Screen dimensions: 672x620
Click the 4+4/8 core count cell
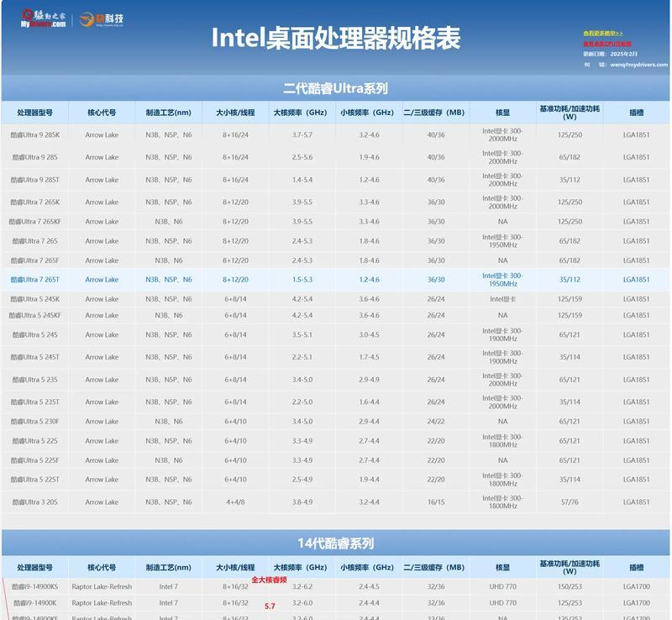click(235, 502)
